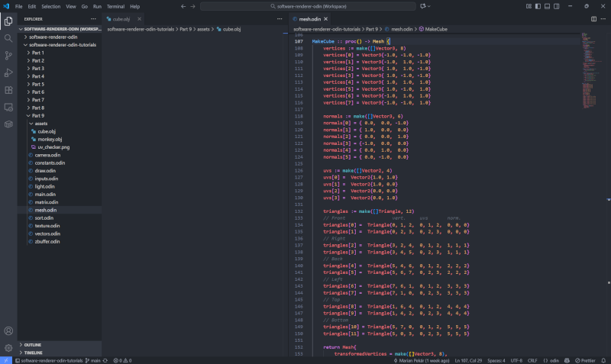Screen dimensions: 611x364
Task: Switch to the mesh.odin tab
Action: pyautogui.click(x=310, y=18)
